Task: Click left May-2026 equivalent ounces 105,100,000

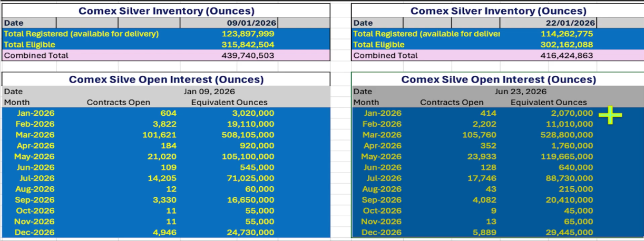Action: (x=248, y=156)
